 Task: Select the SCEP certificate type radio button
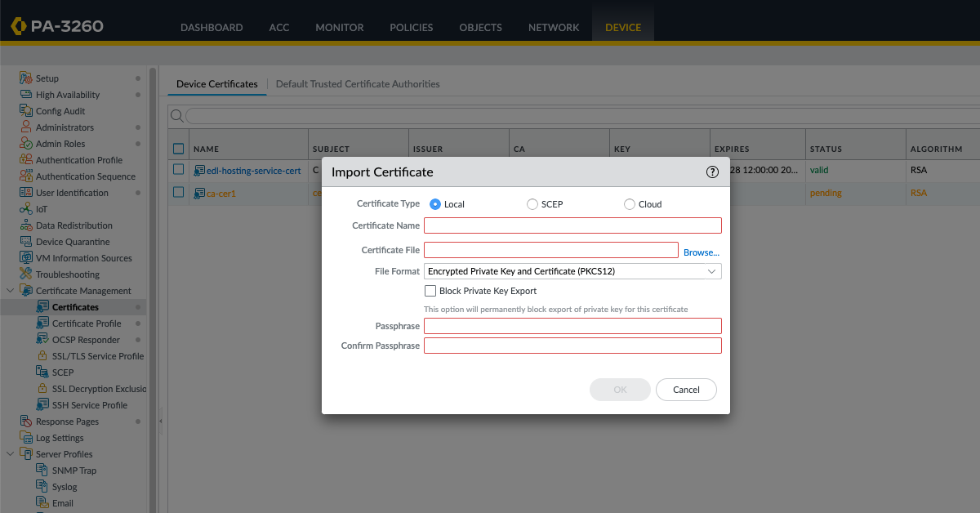[532, 204]
